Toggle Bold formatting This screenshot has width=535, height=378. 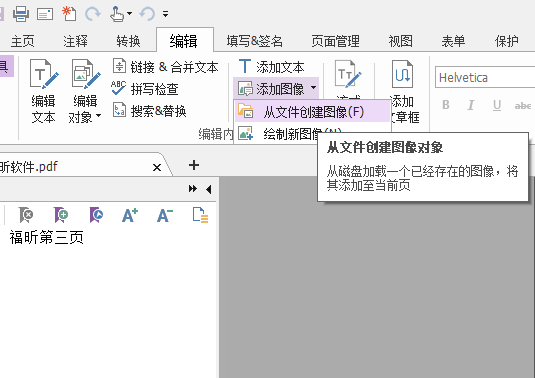[x=446, y=105]
